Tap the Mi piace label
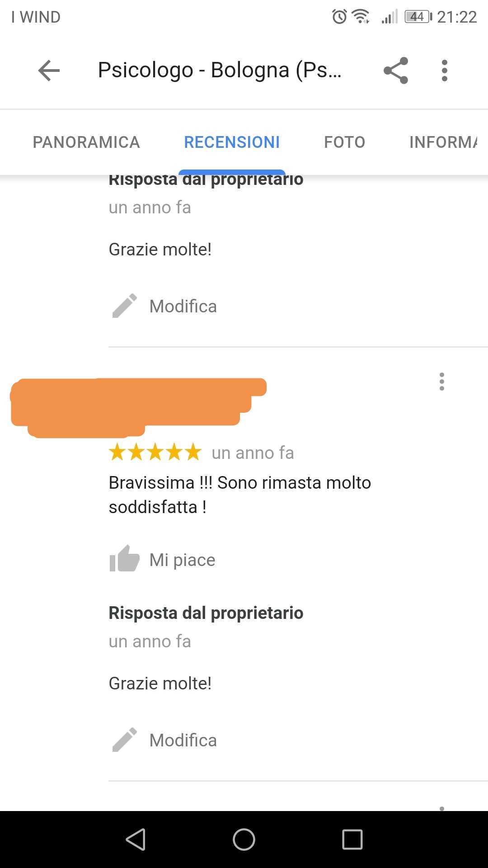Screen dimensions: 488x868 (183, 560)
